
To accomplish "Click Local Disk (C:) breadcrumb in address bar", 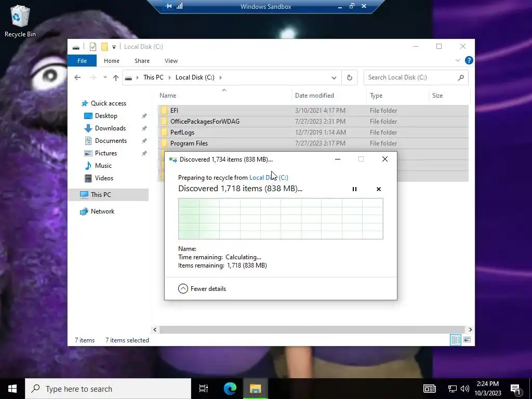I will pos(195,77).
